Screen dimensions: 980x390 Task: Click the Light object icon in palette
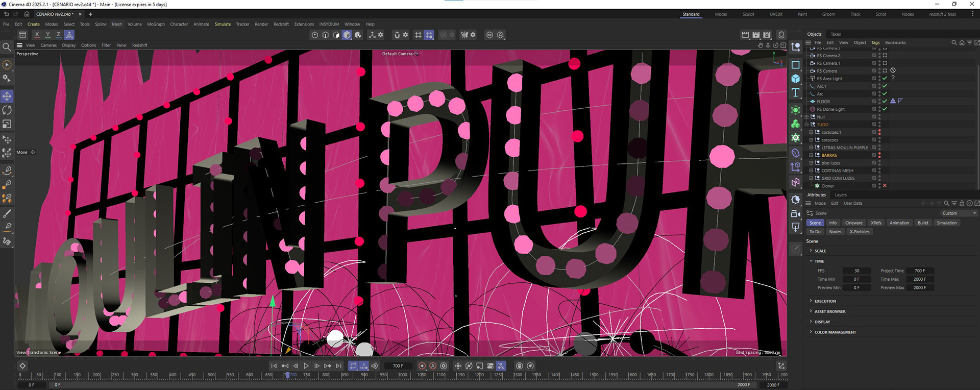795,227
